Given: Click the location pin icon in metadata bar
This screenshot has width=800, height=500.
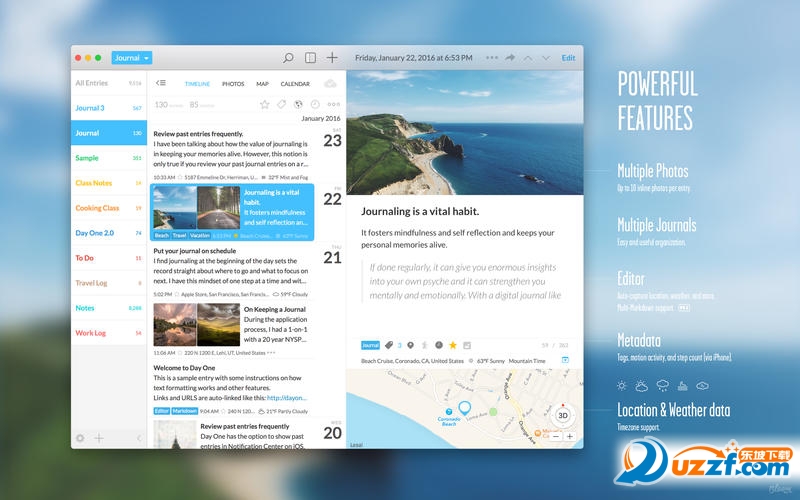Looking at the screenshot, I should pyautogui.click(x=410, y=345).
